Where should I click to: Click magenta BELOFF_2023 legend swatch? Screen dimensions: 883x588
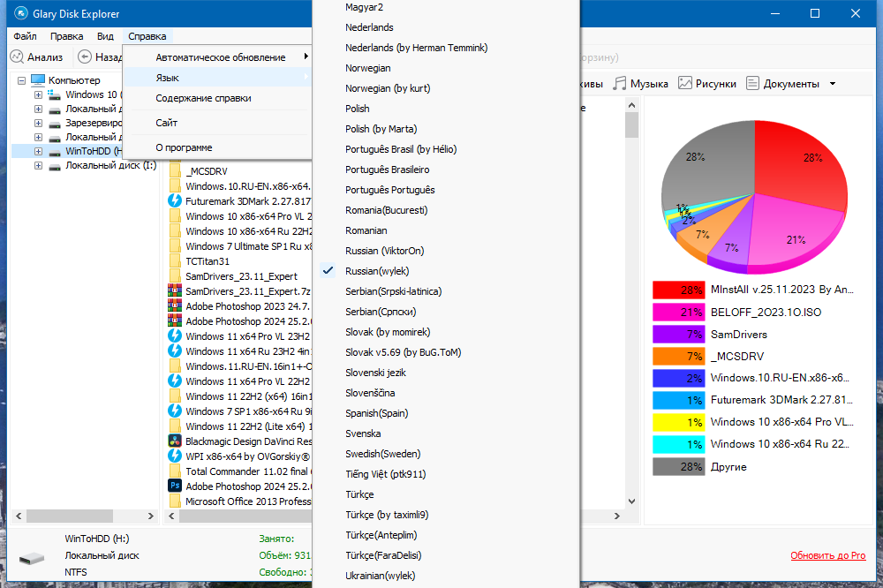pos(678,312)
